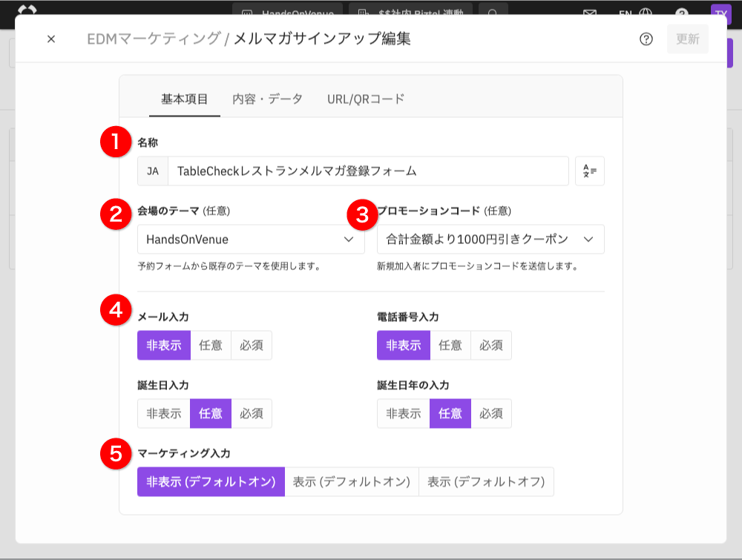Screen dimensions: 742x560
Task: Set 誕生日年の入力 to 非表示
Action: (x=403, y=413)
